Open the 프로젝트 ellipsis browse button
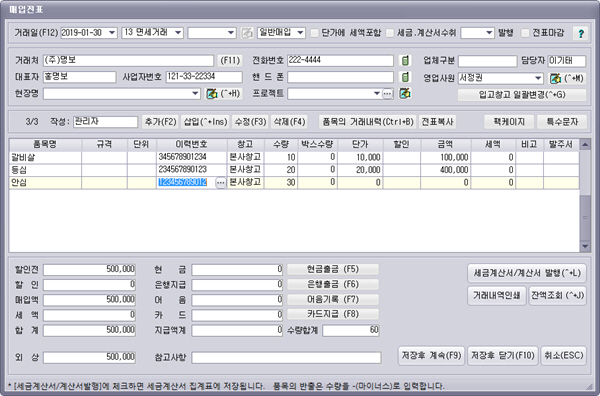 click(x=387, y=93)
